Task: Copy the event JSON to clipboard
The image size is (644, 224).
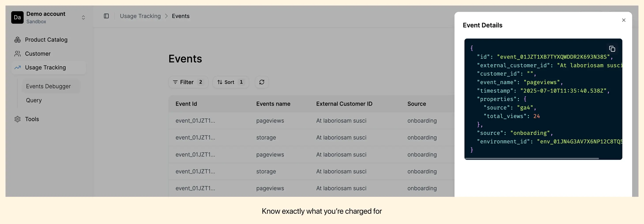Action: click(x=612, y=49)
